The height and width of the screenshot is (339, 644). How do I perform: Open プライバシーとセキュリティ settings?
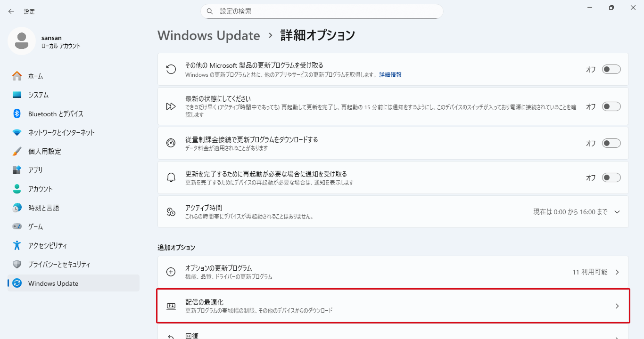[74, 264]
